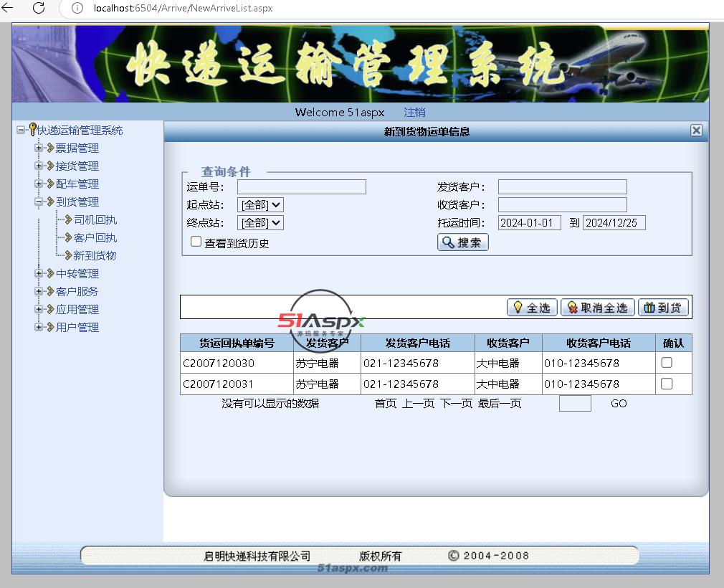Click the 到货 button
The image size is (724, 588).
click(663, 308)
